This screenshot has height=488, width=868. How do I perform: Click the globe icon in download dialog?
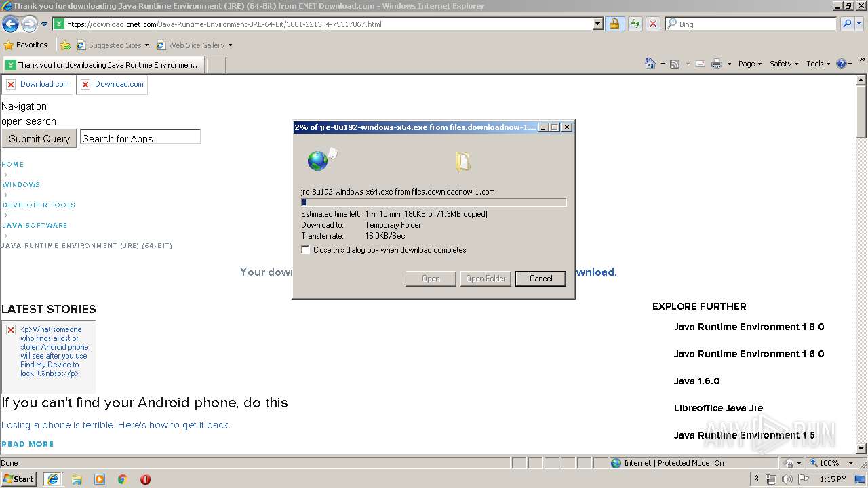coord(317,161)
